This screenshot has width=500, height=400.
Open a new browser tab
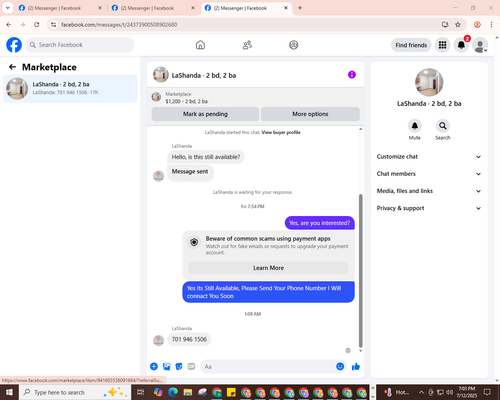300,8
